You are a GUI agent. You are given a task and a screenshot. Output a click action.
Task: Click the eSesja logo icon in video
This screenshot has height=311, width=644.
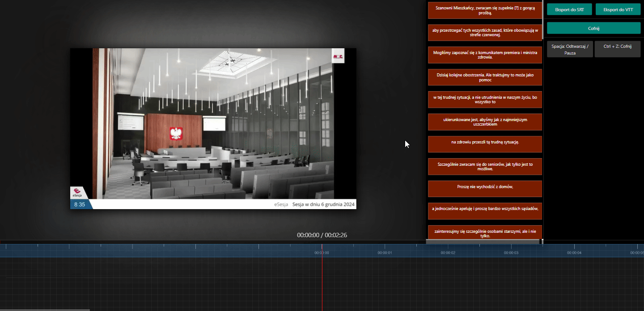(77, 192)
